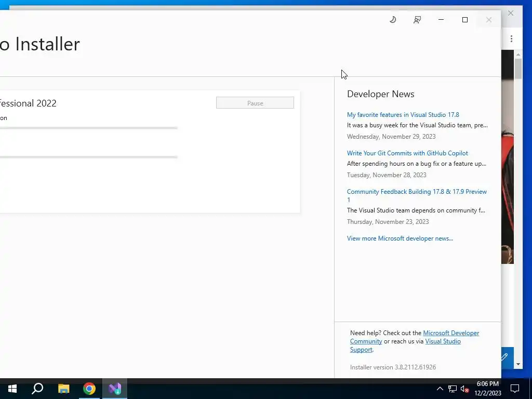
Task: Click the upper download progress bar
Action: point(88,128)
